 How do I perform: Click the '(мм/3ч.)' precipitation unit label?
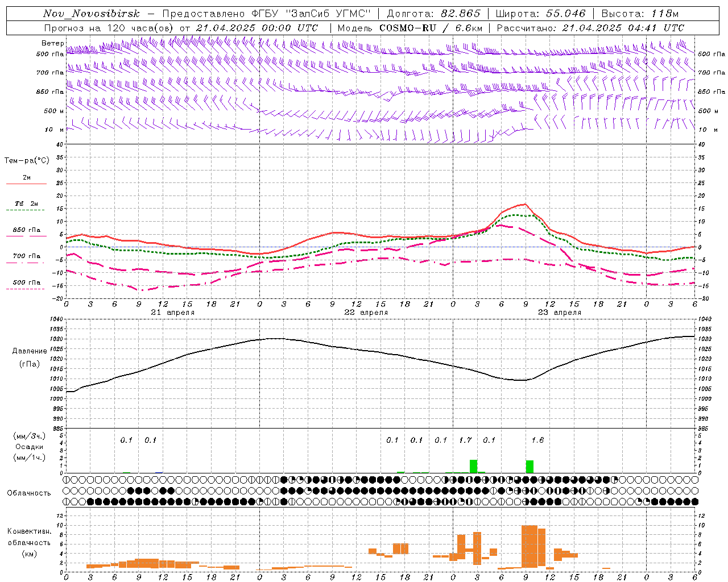[29, 436]
